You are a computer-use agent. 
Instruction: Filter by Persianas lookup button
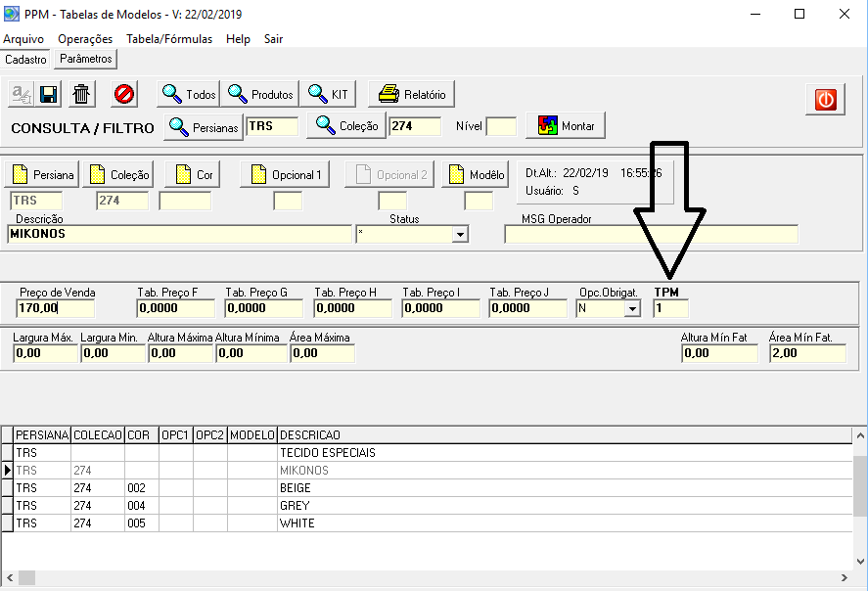(x=204, y=127)
